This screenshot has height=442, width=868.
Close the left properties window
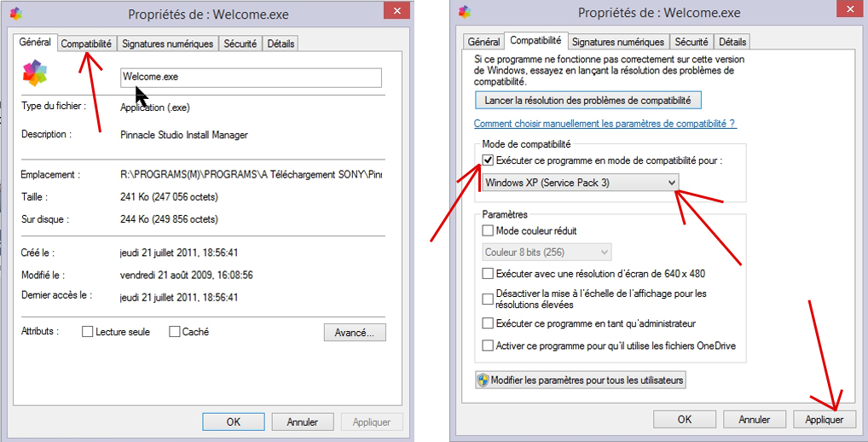point(397,10)
